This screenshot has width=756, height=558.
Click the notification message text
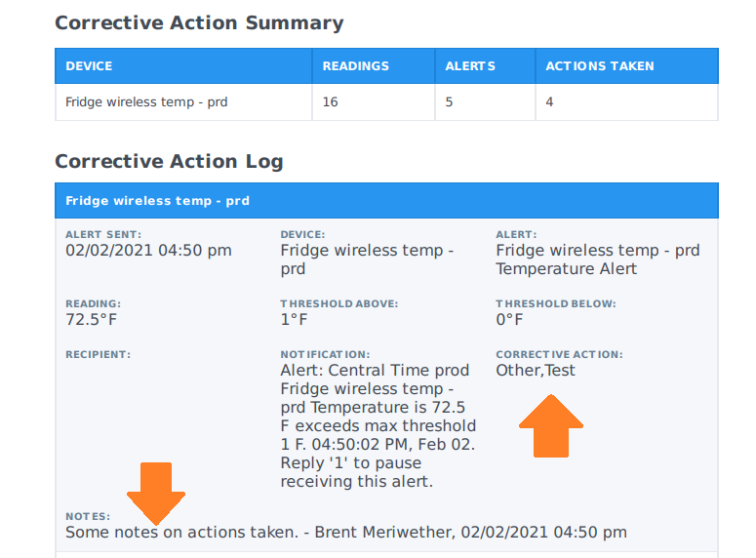378,425
